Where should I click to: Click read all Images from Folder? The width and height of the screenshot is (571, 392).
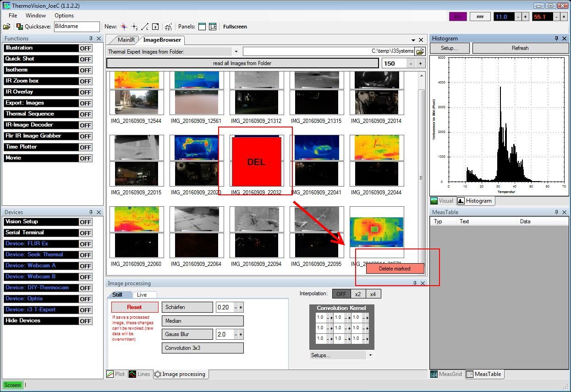click(242, 63)
